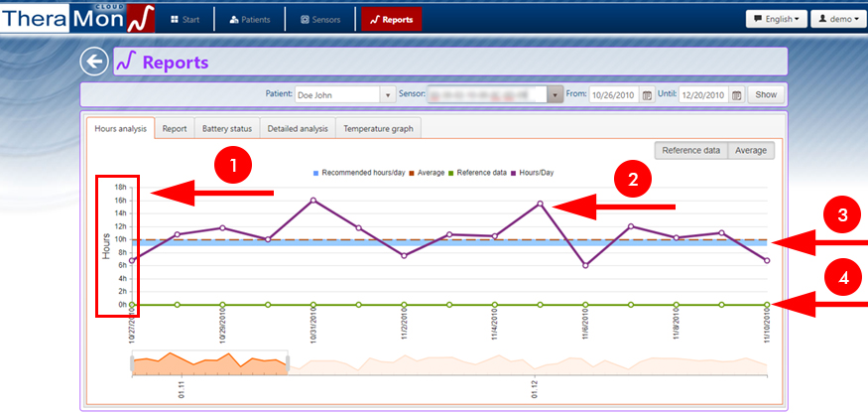Open calendar picker for From date
This screenshot has width=868, height=415.
pyautogui.click(x=647, y=95)
